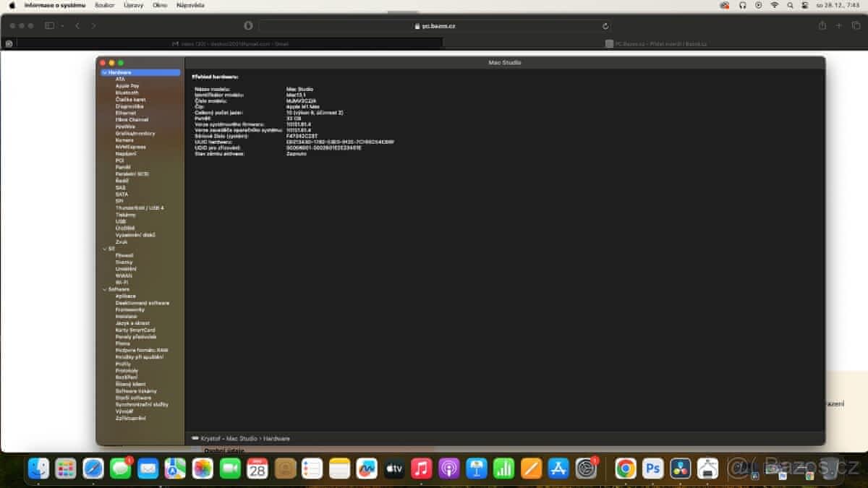The width and height of the screenshot is (868, 488).
Task: Open Maps from the Dock
Action: [175, 468]
